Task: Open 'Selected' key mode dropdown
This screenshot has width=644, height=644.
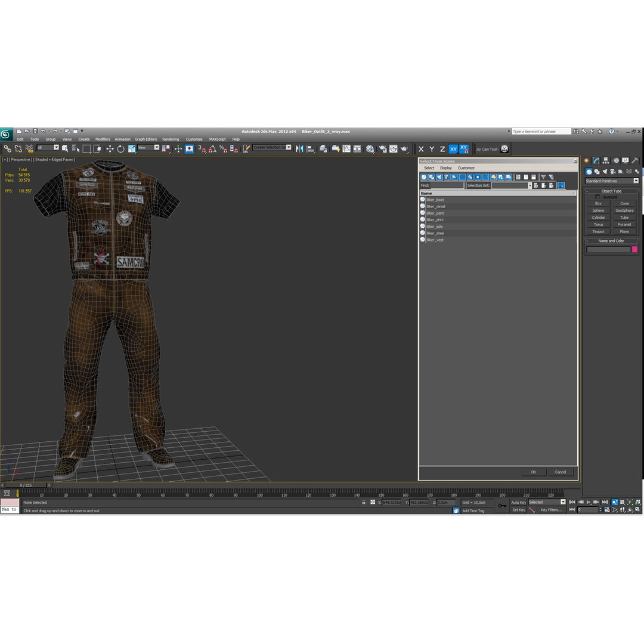Action: [x=547, y=502]
